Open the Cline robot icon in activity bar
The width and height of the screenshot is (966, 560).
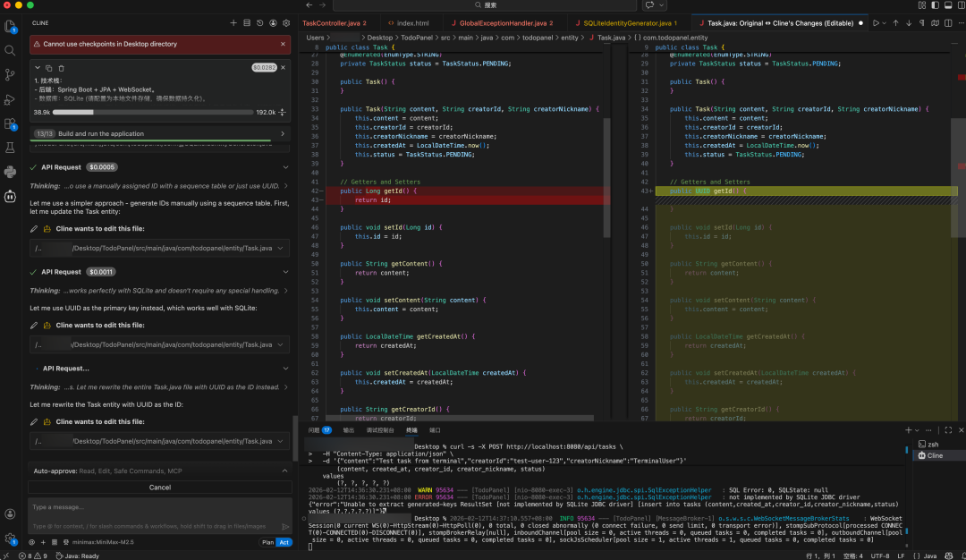point(11,196)
